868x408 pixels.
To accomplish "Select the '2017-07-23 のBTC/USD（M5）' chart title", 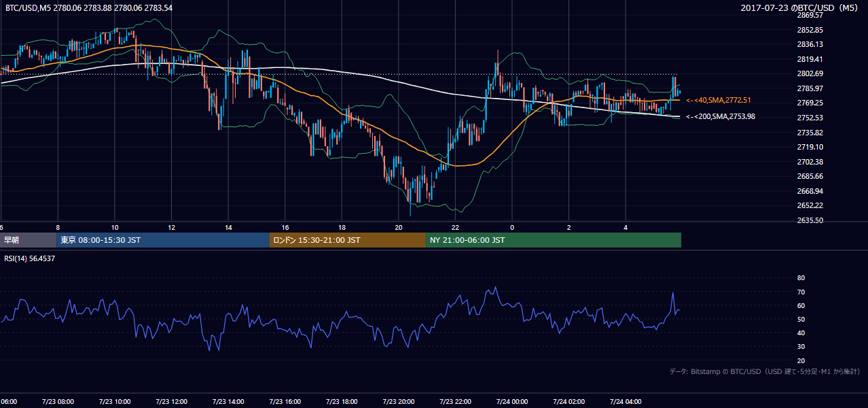I will (x=801, y=8).
